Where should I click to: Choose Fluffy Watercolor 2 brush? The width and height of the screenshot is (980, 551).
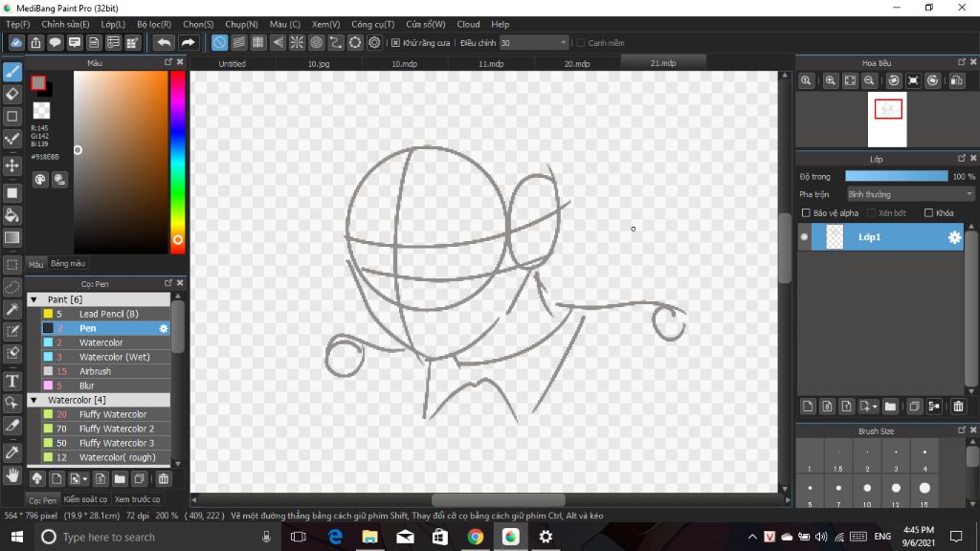point(105,430)
